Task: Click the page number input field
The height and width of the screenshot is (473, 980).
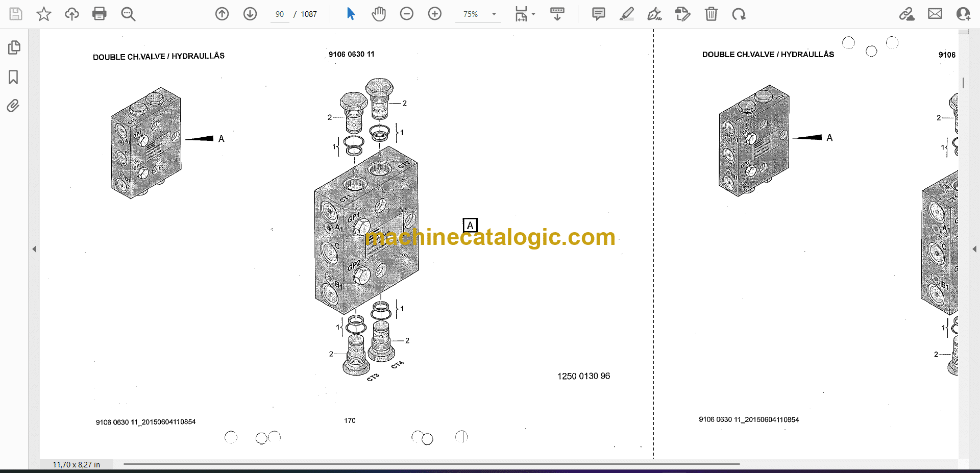Action: click(x=280, y=14)
